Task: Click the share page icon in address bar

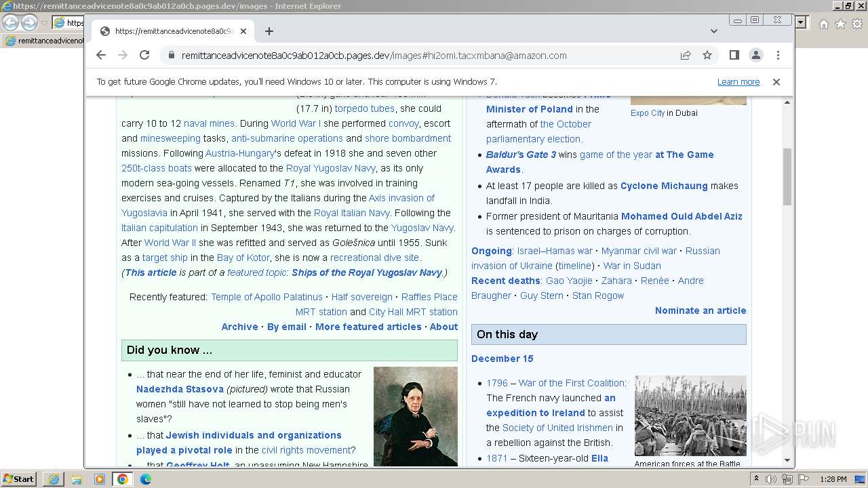Action: 686,55
